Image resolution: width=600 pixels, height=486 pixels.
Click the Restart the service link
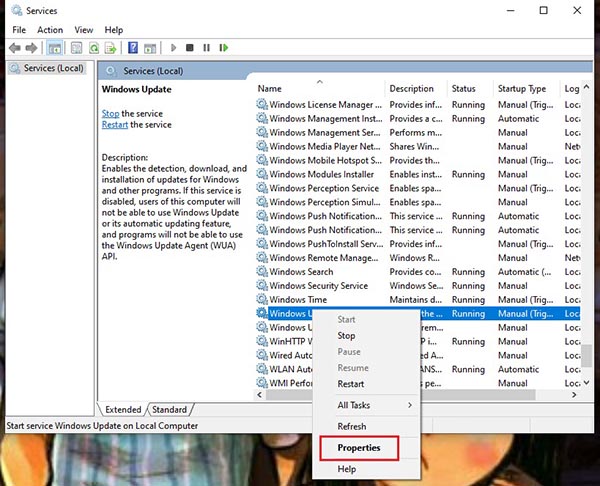(115, 125)
